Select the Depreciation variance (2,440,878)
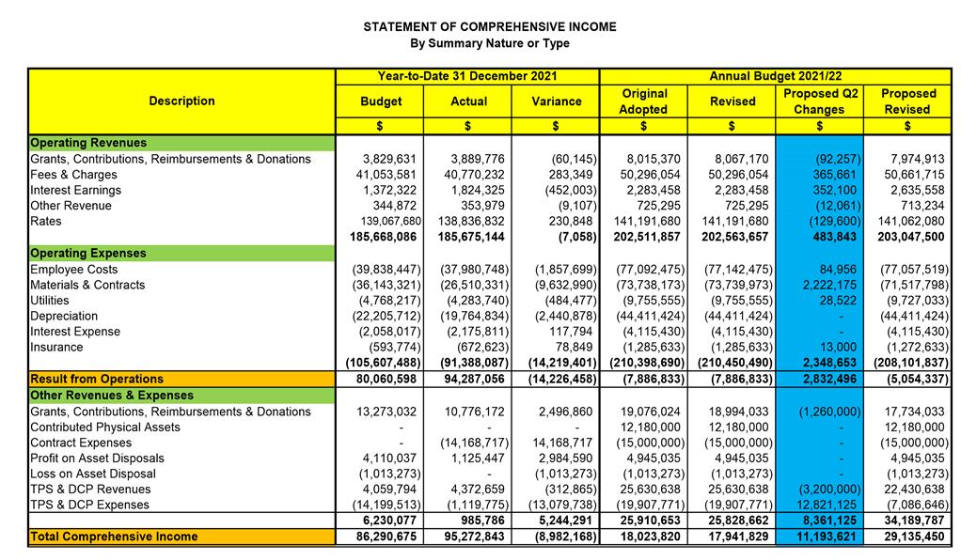 pyautogui.click(x=565, y=316)
